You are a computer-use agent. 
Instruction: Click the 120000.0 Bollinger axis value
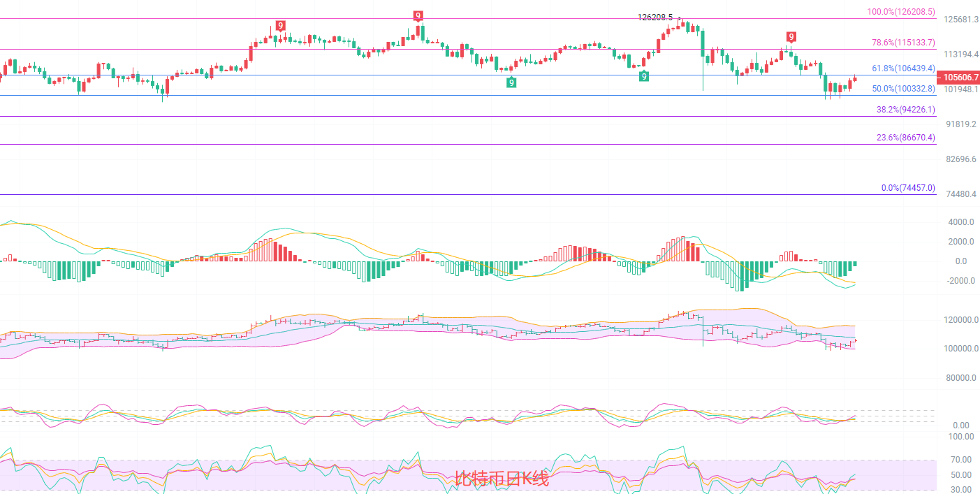[958, 320]
